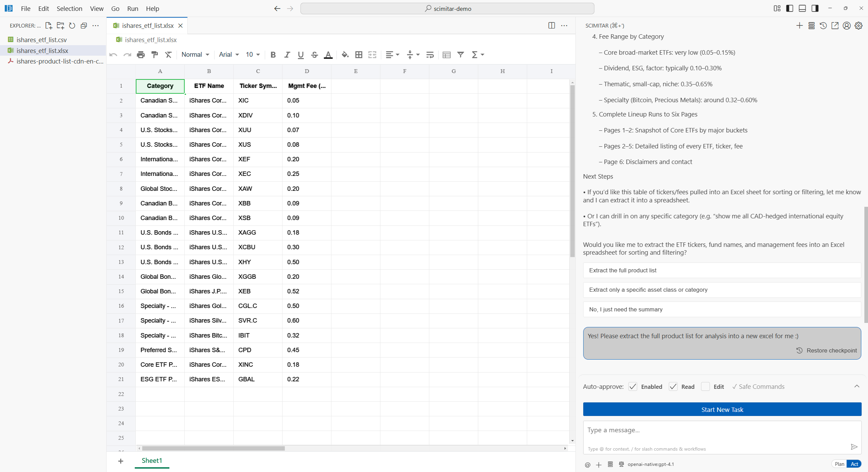The height and width of the screenshot is (472, 868).
Task: Open the sum functions dropdown
Action: coord(478,55)
